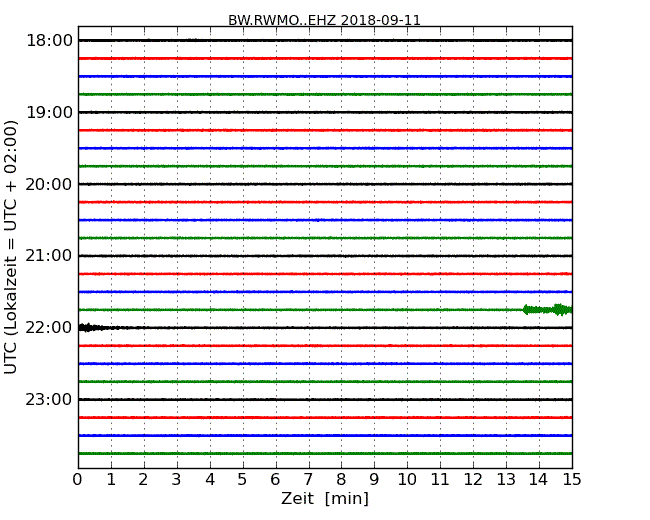650x520 pixels.
Task: Click the x-axis tick label 3
Action: (176, 479)
